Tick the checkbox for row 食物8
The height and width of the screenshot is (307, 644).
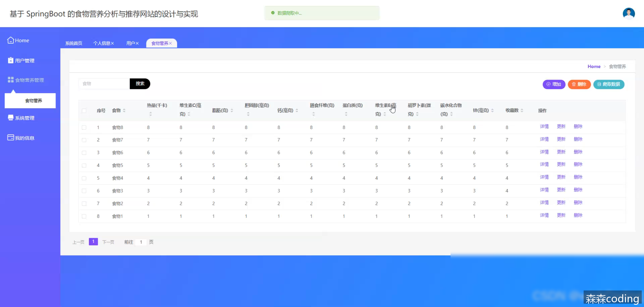(84, 127)
